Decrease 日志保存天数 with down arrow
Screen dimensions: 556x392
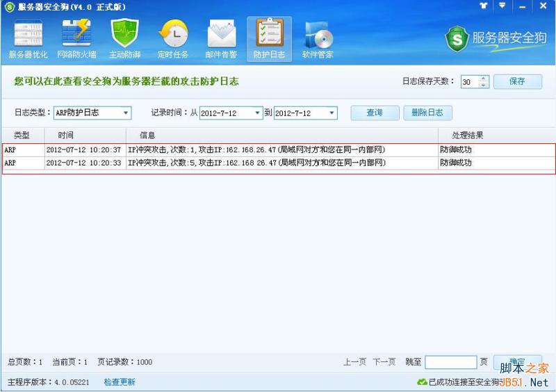[x=483, y=85]
